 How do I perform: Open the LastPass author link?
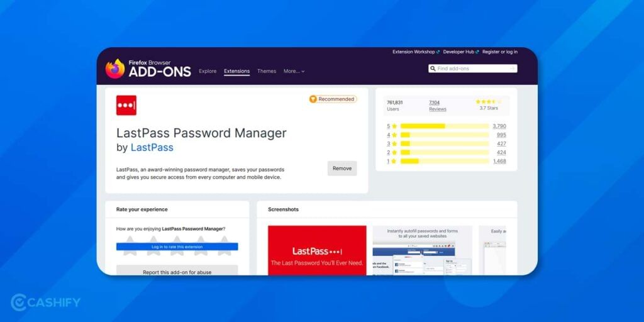point(152,148)
